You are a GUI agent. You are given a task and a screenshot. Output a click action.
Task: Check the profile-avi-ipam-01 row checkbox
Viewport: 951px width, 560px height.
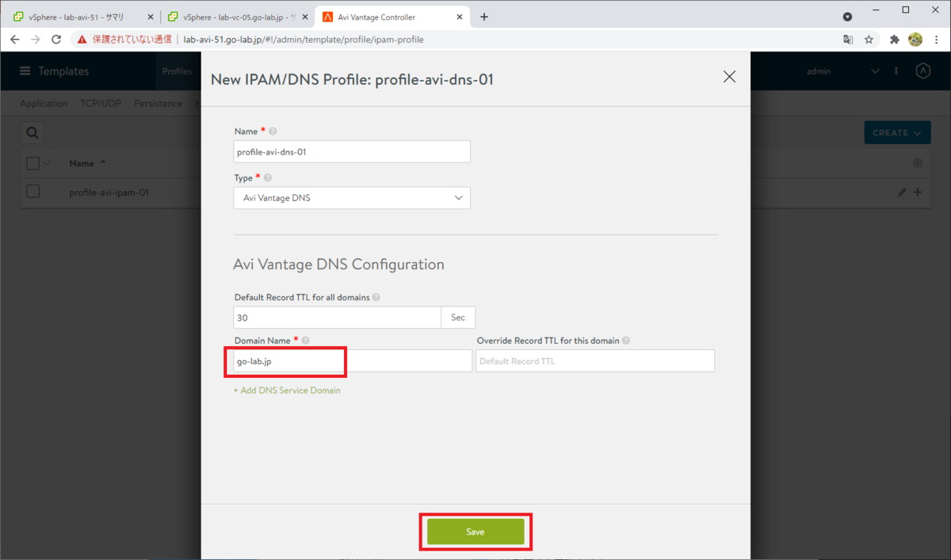click(x=32, y=192)
